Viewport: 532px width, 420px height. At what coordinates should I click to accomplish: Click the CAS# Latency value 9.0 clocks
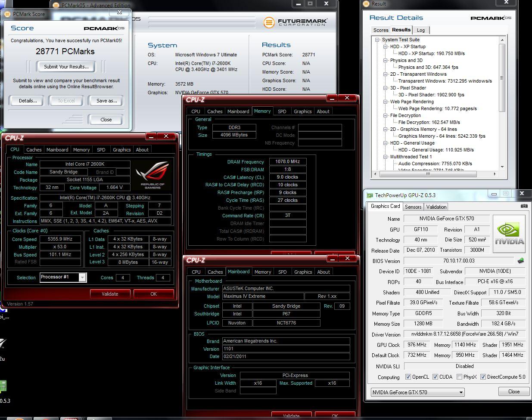(x=288, y=177)
